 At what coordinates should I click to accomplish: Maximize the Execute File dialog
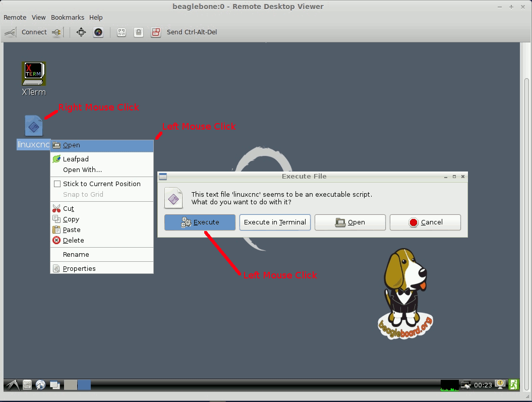click(454, 177)
